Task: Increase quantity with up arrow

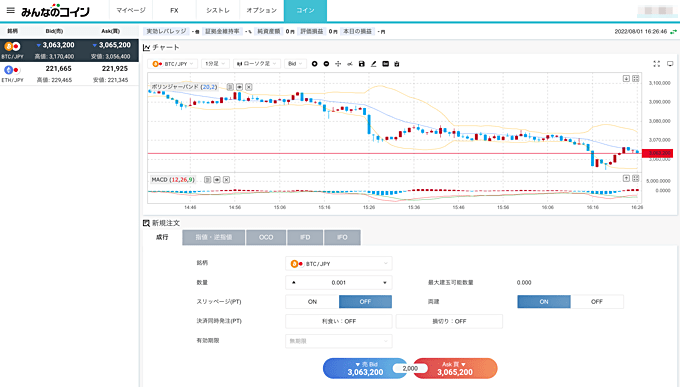Action: point(294,282)
